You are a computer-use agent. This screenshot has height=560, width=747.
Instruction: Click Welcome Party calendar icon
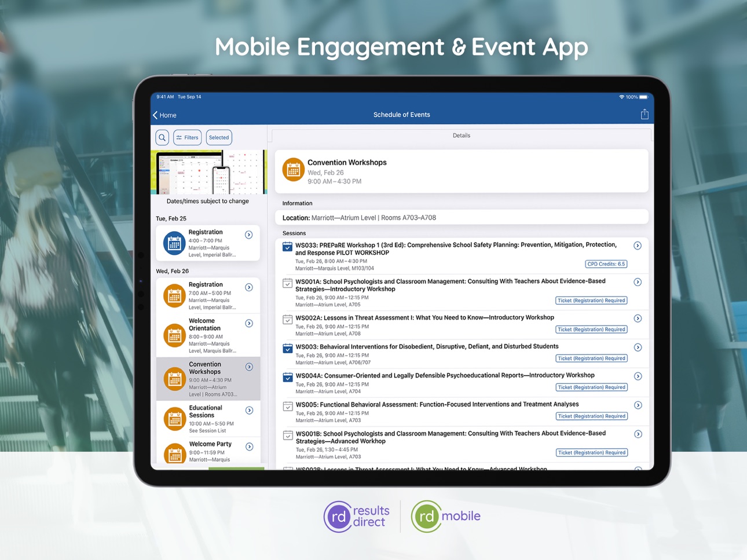pos(174,454)
